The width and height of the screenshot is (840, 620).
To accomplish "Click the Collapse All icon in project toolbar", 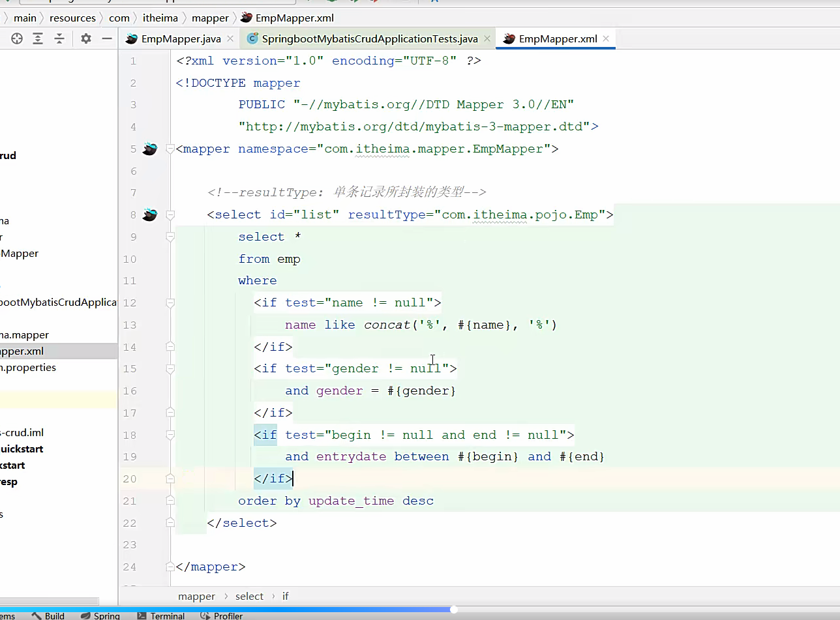I will point(59,38).
